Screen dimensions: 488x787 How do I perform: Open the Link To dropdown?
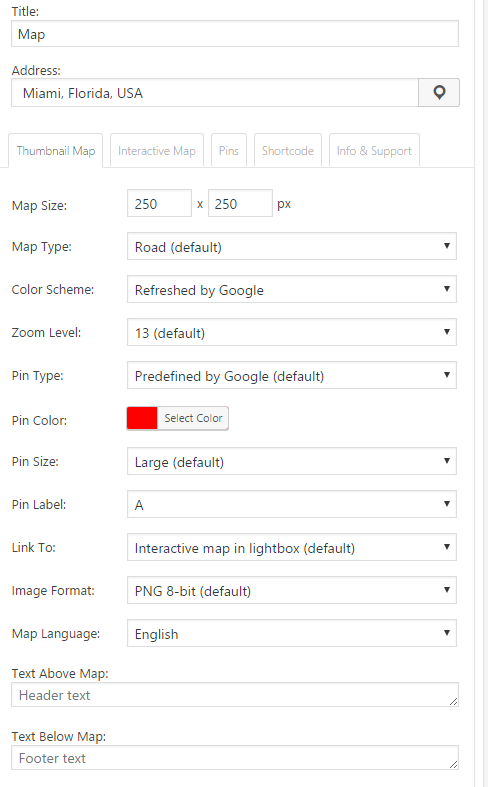pos(292,548)
